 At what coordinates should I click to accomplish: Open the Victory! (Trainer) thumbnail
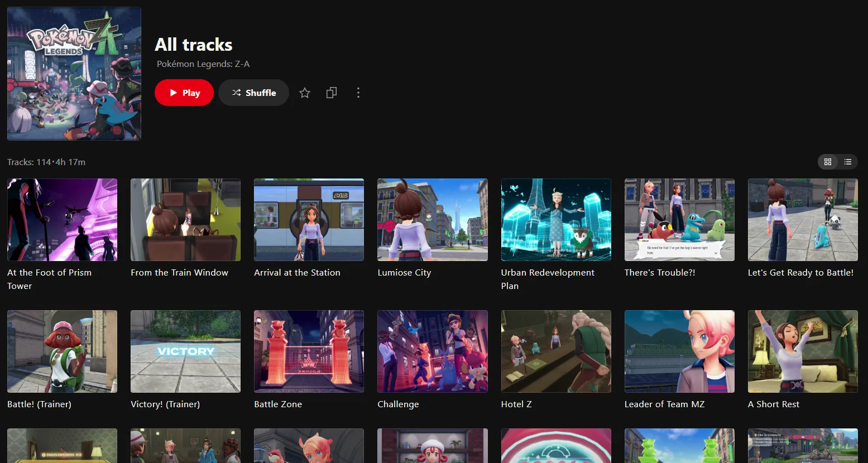[185, 351]
